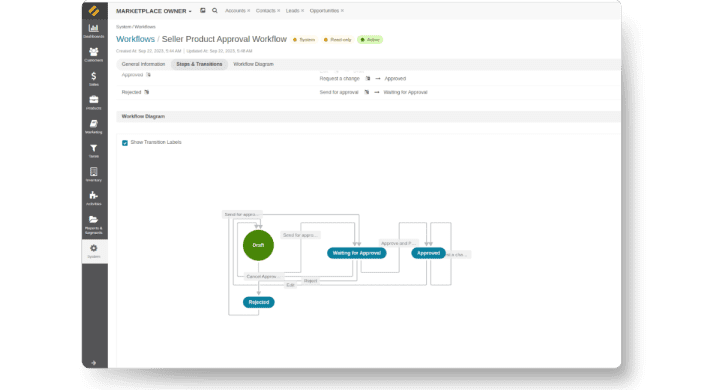Image resolution: width=720 pixels, height=390 pixels.
Task: Uncheck Show Transition Labels checkbox
Action: click(x=125, y=143)
